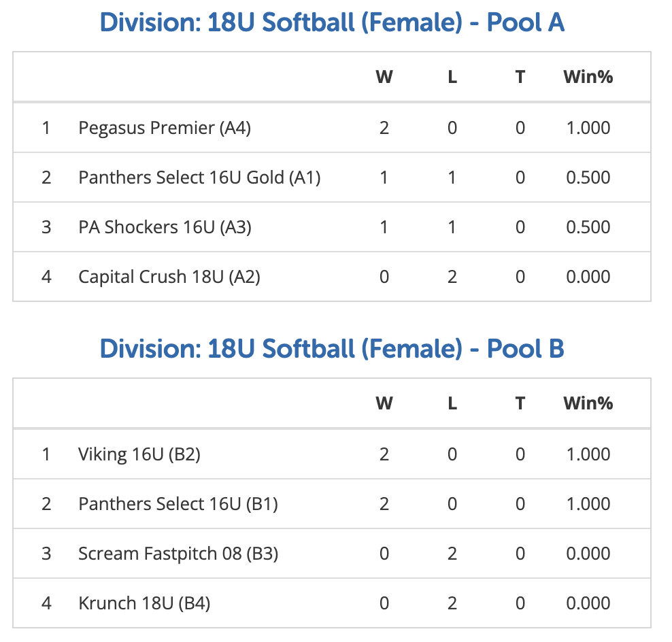The width and height of the screenshot is (672, 642).
Task: Click Viking 16U's wins value of 2
Action: (x=384, y=454)
